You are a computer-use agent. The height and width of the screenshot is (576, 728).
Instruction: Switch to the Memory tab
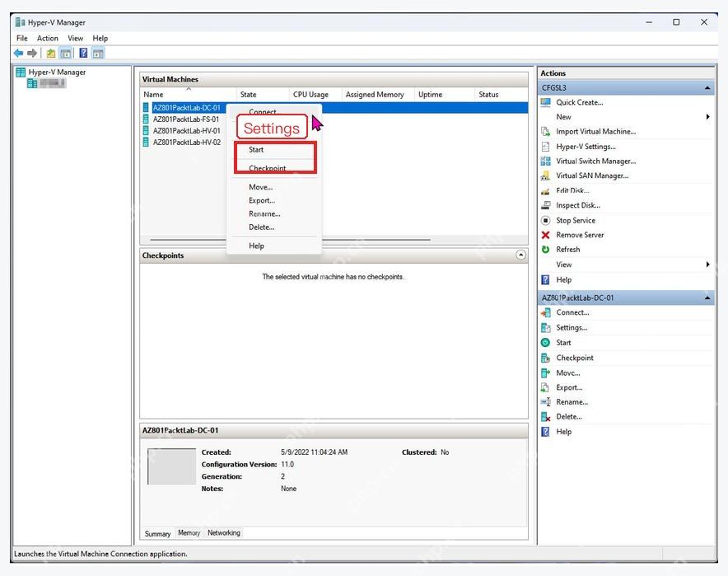[x=189, y=533]
